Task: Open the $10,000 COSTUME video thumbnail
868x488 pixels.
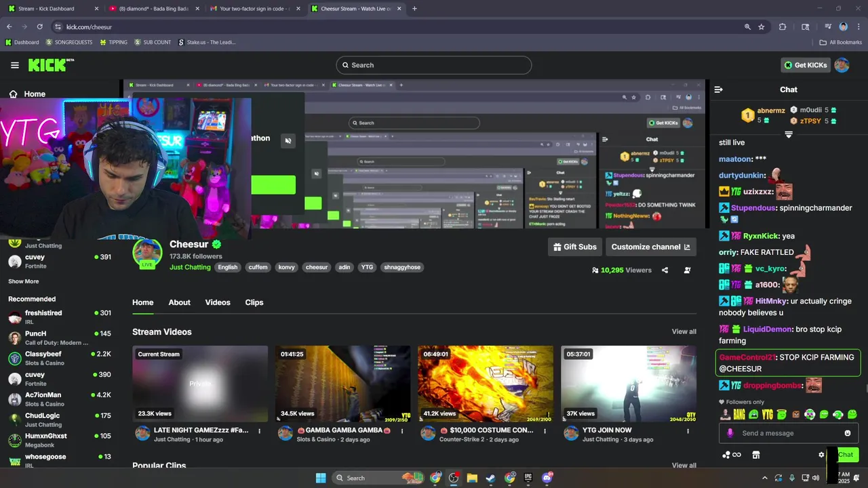Action: pos(486,384)
